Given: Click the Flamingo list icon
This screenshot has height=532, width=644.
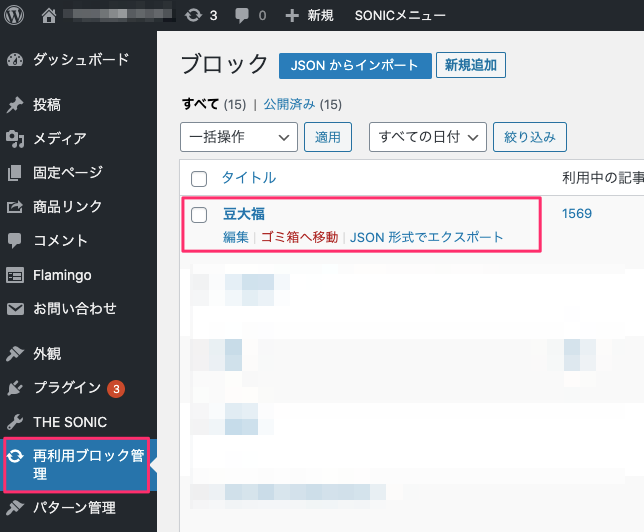Looking at the screenshot, I should (x=15, y=275).
